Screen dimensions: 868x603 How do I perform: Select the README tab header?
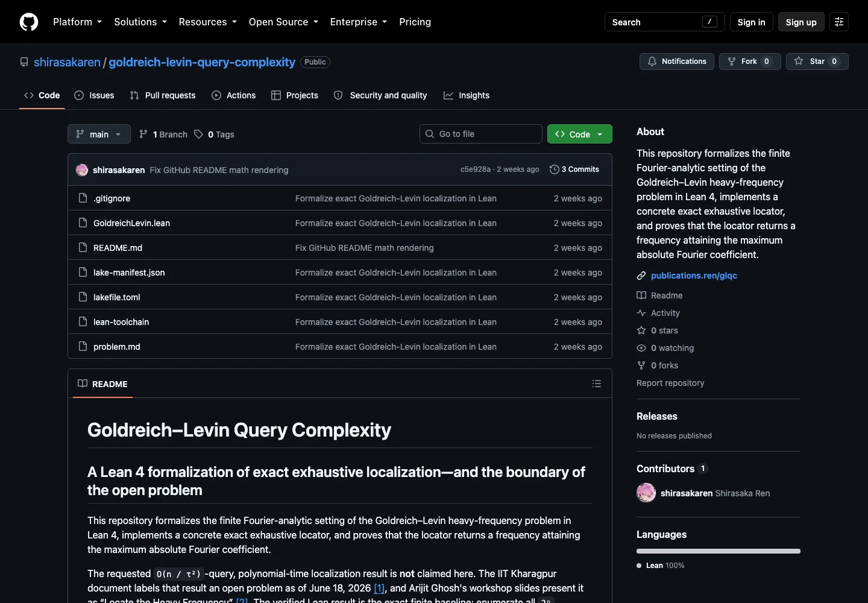[102, 384]
